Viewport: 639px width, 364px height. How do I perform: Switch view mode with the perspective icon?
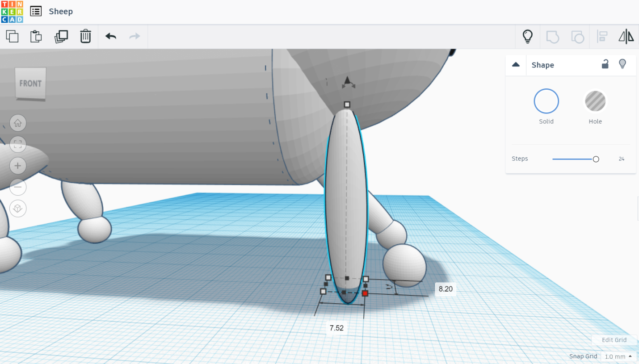point(18,209)
